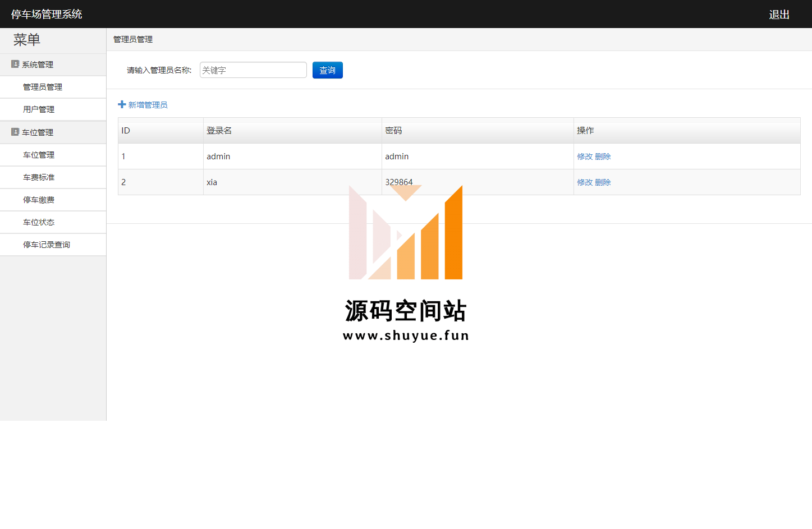Click the icon beside 车位管理 section header
Image resolution: width=812 pixels, height=529 pixels.
point(15,132)
